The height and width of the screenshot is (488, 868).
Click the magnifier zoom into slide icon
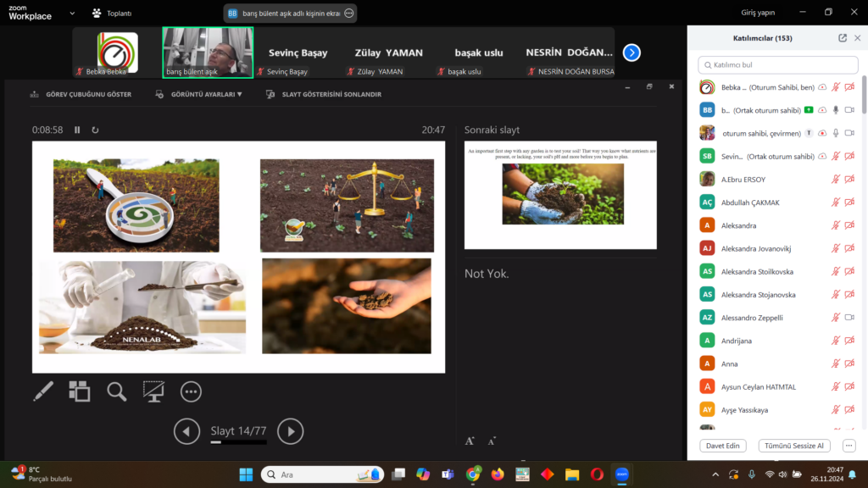(116, 391)
